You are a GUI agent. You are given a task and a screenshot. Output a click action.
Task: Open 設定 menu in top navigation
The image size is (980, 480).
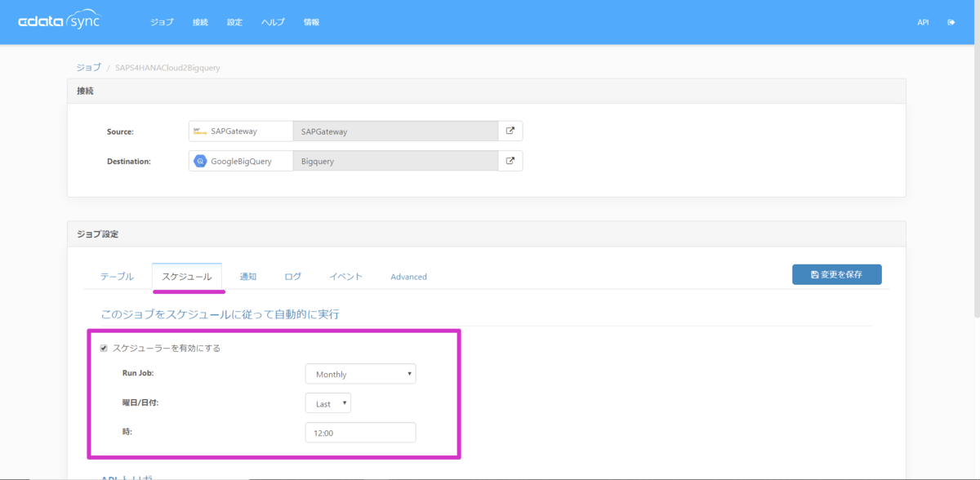(234, 22)
